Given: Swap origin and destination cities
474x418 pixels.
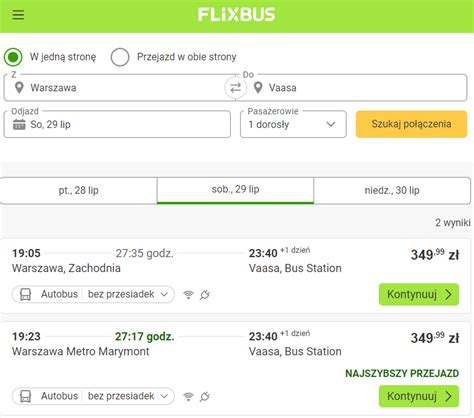Looking at the screenshot, I should (235, 88).
